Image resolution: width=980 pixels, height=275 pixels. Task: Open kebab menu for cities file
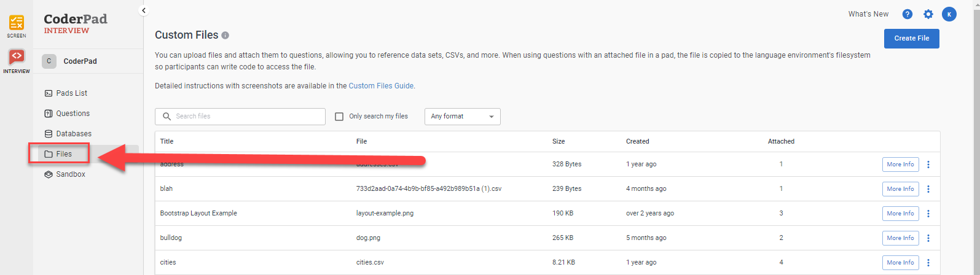(928, 263)
